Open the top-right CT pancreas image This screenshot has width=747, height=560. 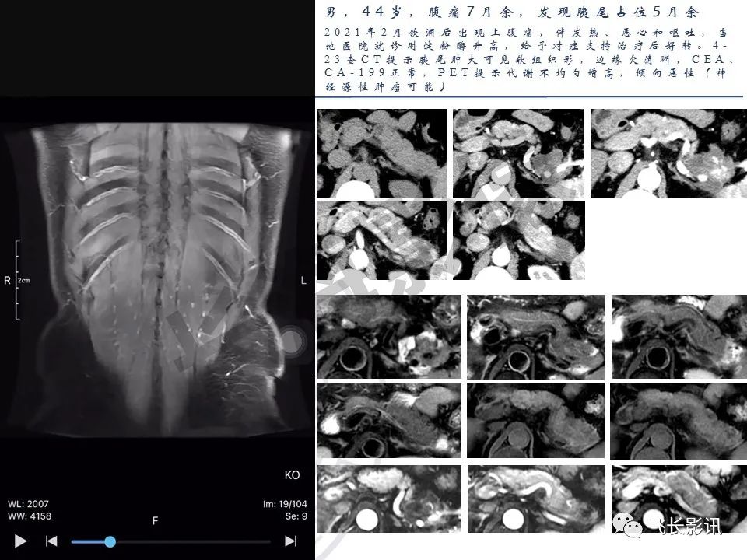pos(669,153)
